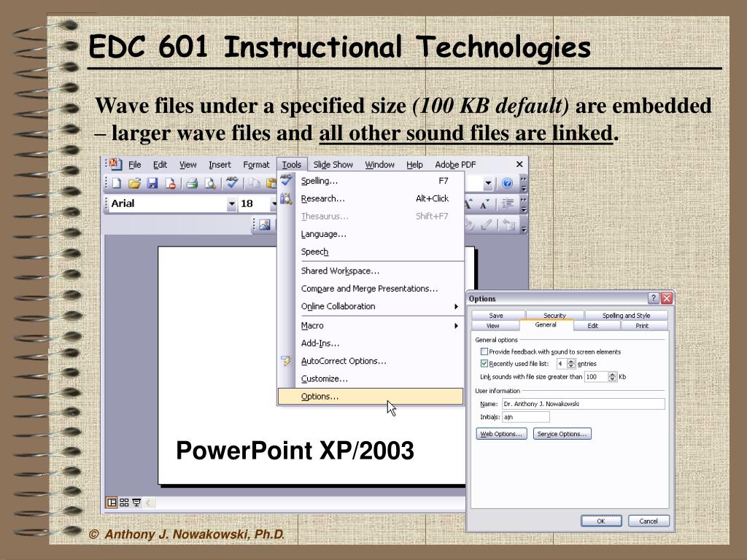Click the Increase Font Size icon

click(469, 204)
